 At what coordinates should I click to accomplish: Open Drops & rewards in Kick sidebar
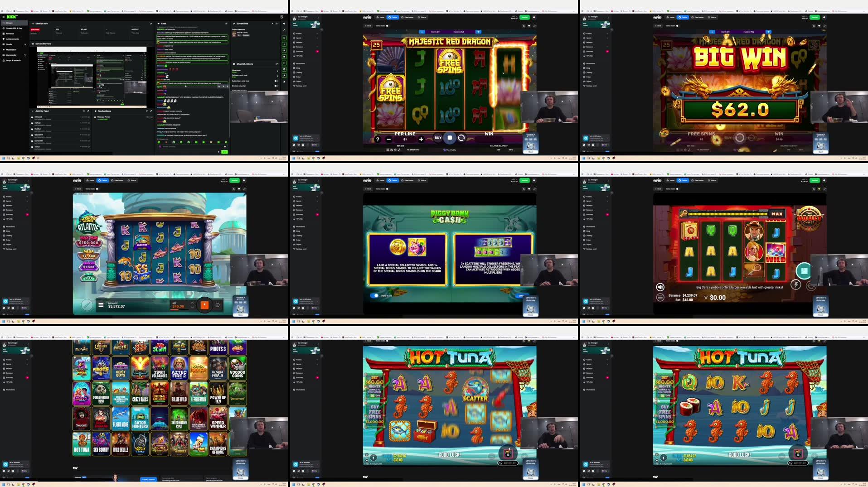13,60
